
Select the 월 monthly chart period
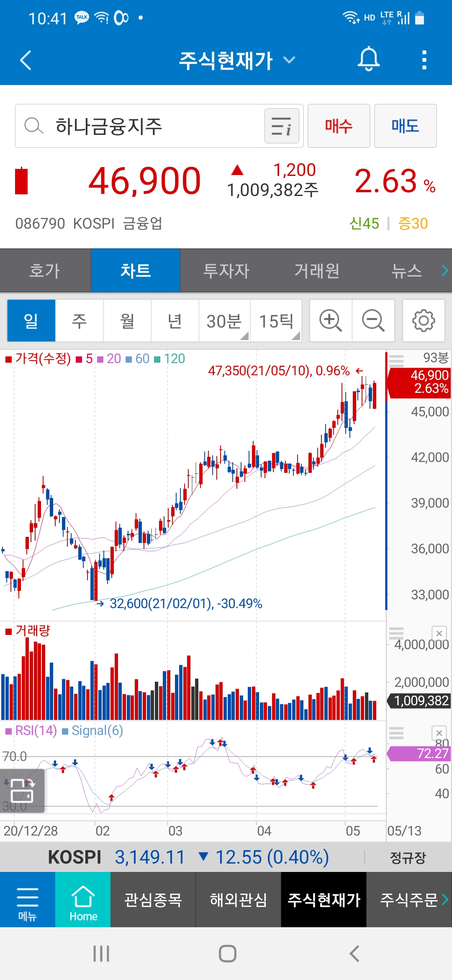coord(127,321)
